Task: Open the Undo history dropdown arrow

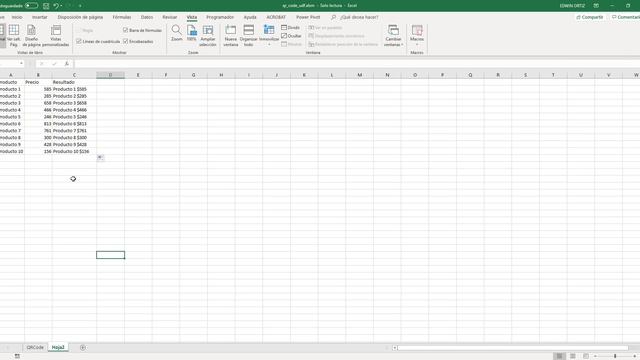Action: pyautogui.click(x=61, y=6)
